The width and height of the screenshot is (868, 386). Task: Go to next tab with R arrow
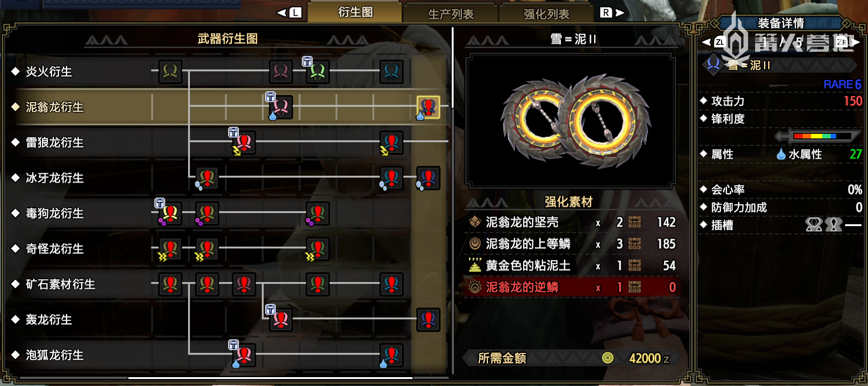point(612,13)
